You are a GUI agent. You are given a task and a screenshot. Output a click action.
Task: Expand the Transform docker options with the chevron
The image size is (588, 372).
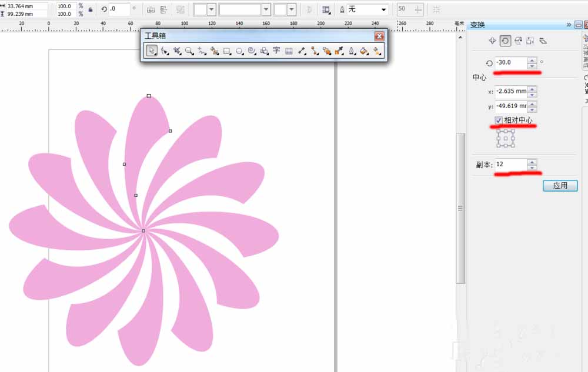[569, 23]
